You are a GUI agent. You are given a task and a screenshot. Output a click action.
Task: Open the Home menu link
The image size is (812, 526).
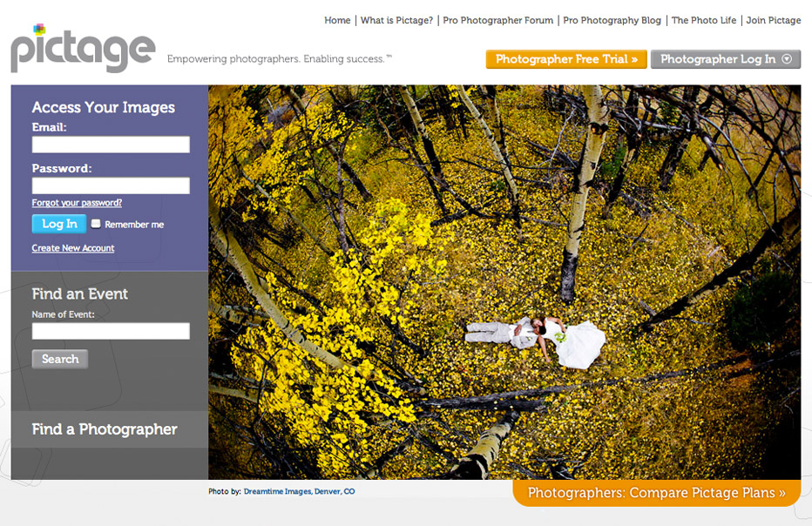[337, 20]
